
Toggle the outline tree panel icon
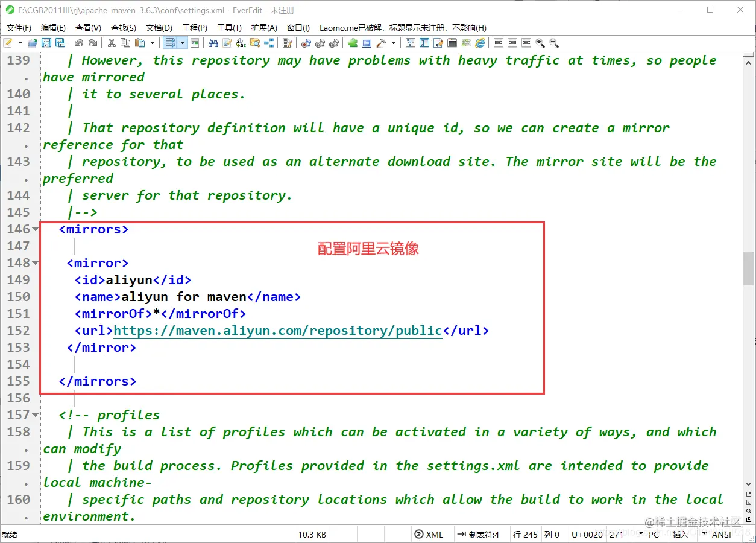411,43
